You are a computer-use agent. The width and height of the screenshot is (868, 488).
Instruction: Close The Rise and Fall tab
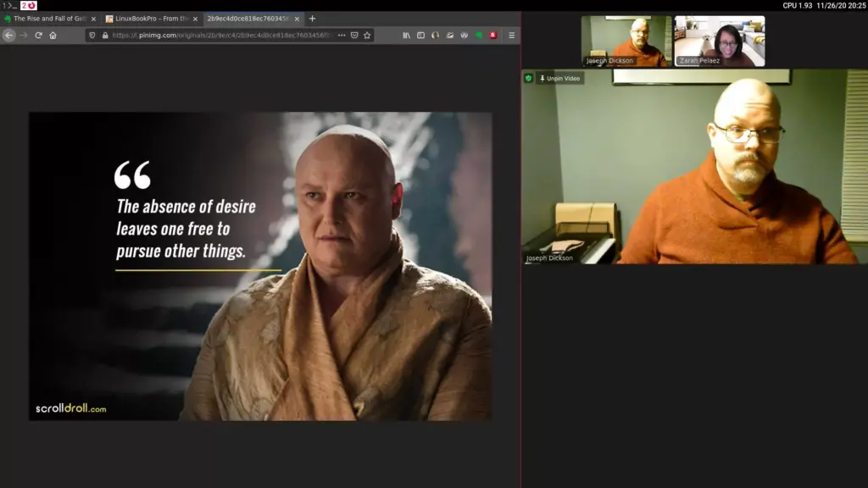(x=93, y=19)
